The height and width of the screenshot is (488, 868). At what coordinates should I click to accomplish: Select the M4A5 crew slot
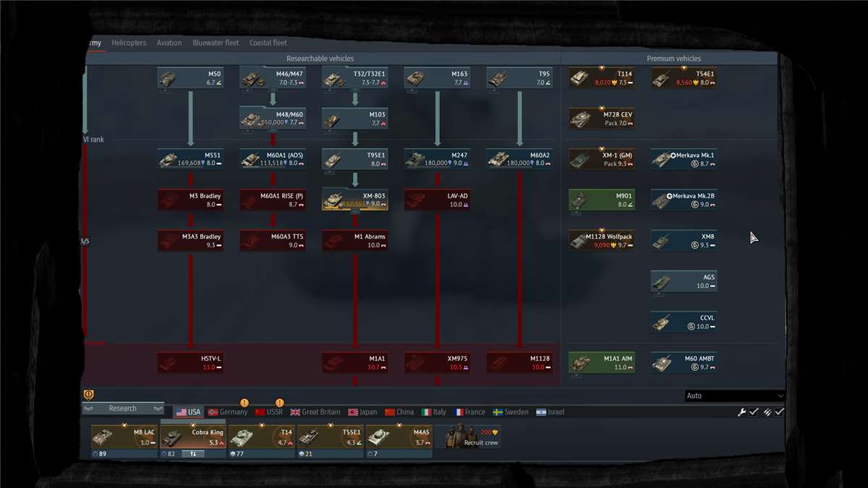pos(399,437)
